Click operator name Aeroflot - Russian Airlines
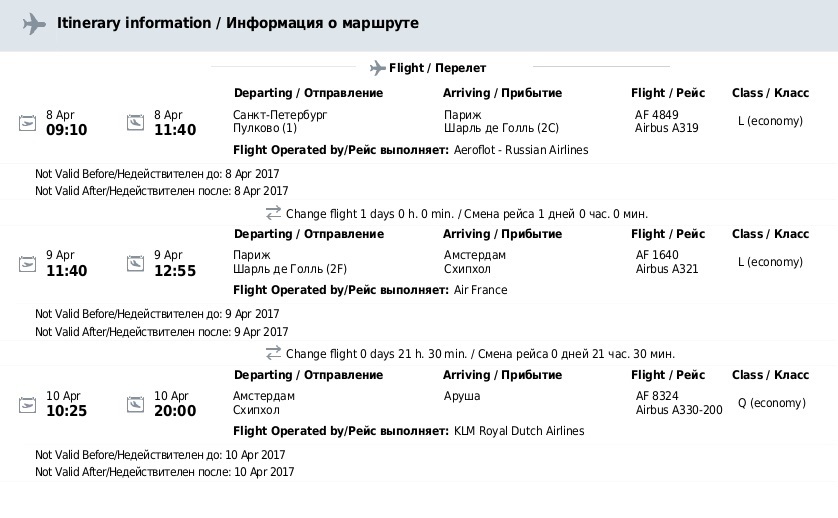Viewport: 838px width, 518px height. pyautogui.click(x=521, y=150)
